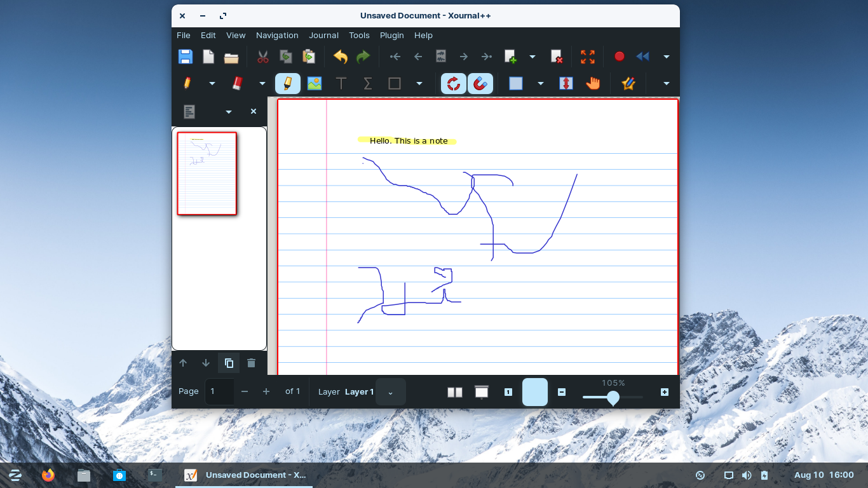
Task: Open the Navigation menu
Action: [x=277, y=36]
